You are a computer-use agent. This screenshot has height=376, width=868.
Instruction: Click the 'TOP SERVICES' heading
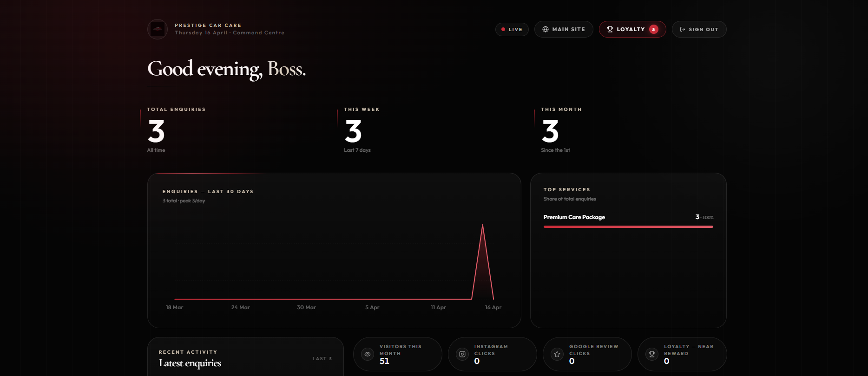pos(567,189)
